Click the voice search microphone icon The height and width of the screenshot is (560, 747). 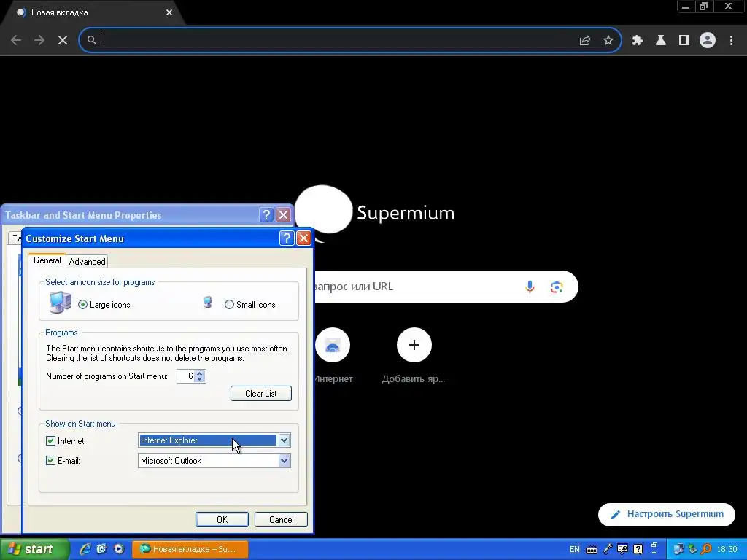530,287
